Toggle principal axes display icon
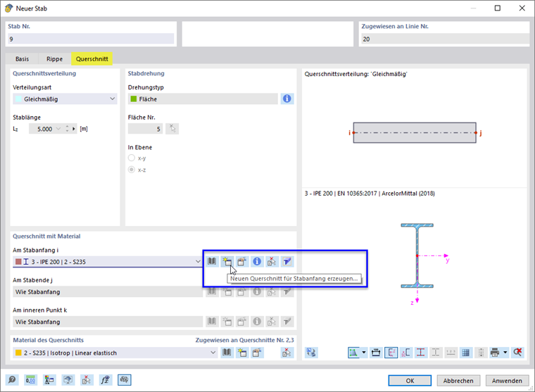Screen dimensions: 535x392 pos(391,353)
